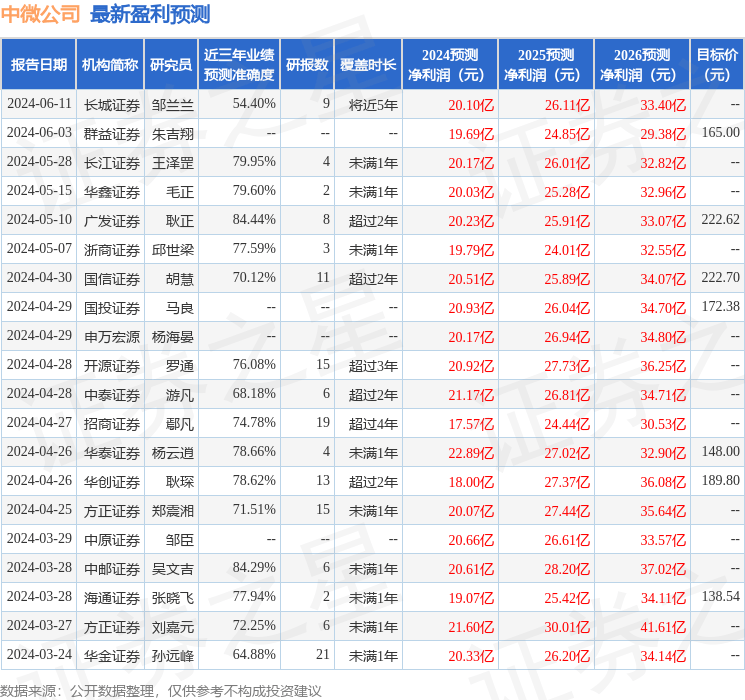Select the 中泰证券 cell
This screenshot has width=745, height=700.
coord(112,395)
